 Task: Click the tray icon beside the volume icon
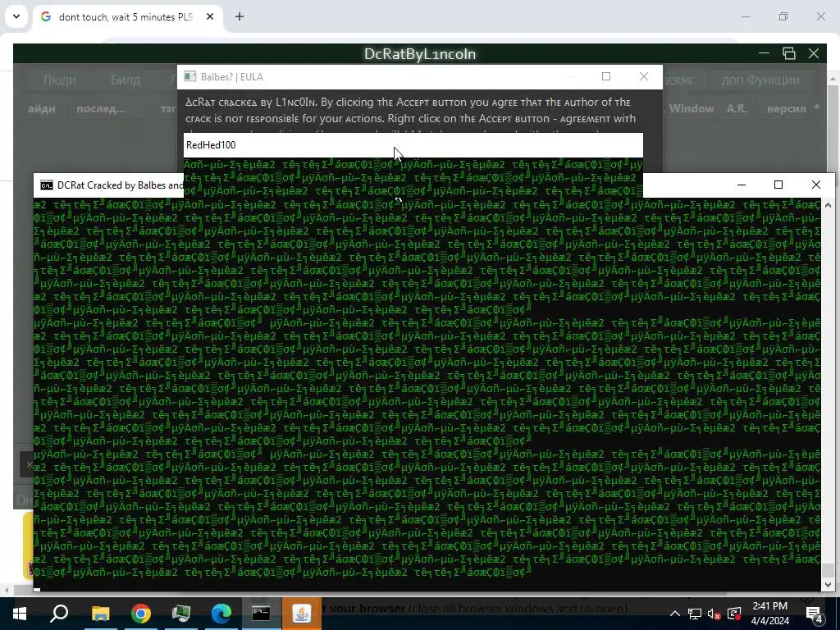click(734, 614)
